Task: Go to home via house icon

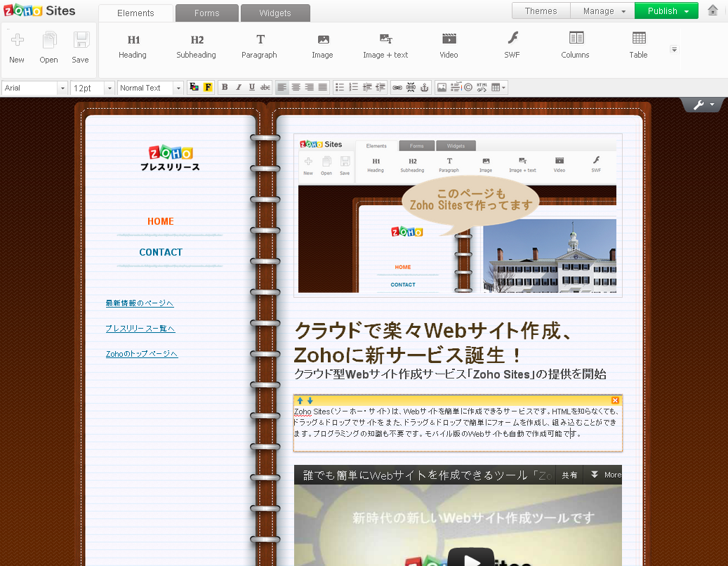Action: [713, 11]
